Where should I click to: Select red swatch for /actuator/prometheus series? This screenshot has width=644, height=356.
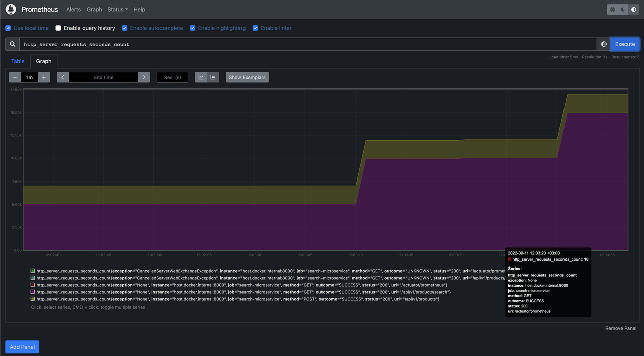coord(33,285)
